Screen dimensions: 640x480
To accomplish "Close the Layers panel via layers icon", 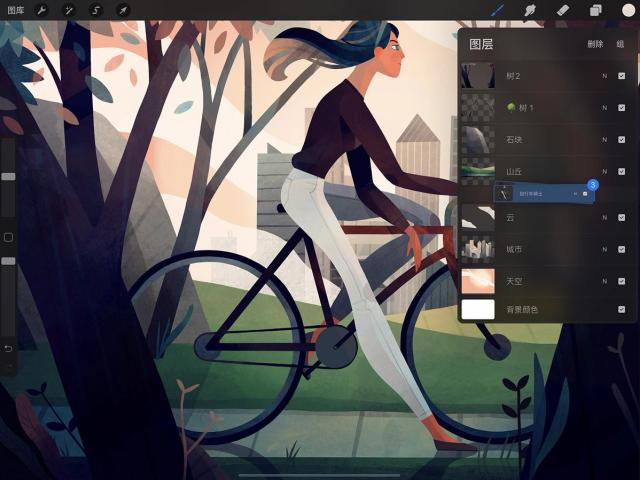I will 596,10.
